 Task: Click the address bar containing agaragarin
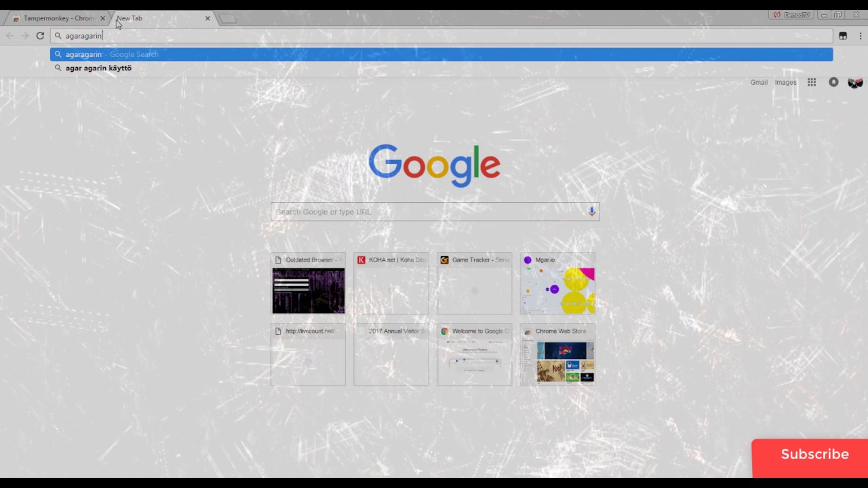441,36
